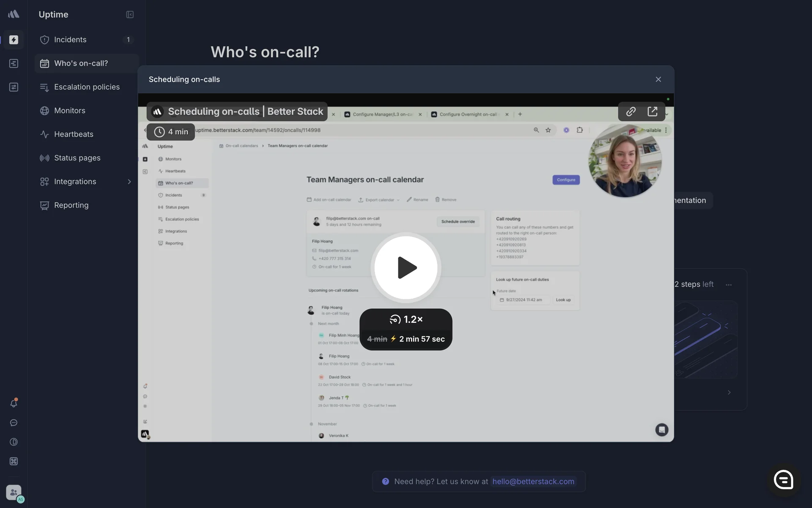Screen dimensions: 812x508
Task: Change the 1.2× playback speed
Action: (406, 320)
